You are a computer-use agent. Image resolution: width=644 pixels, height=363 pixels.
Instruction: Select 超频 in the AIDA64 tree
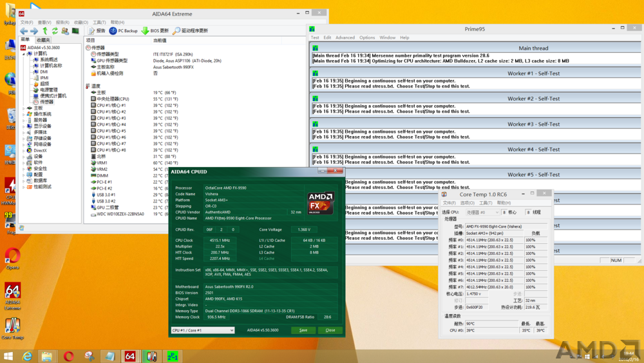(44, 83)
